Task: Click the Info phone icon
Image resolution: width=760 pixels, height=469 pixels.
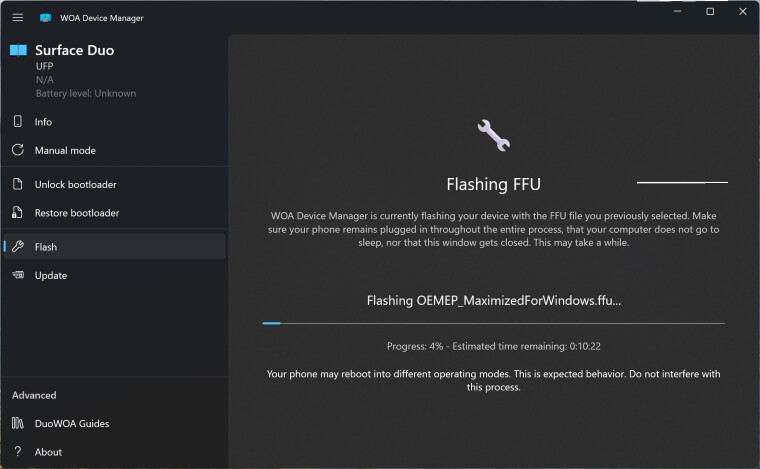Action: coord(17,122)
